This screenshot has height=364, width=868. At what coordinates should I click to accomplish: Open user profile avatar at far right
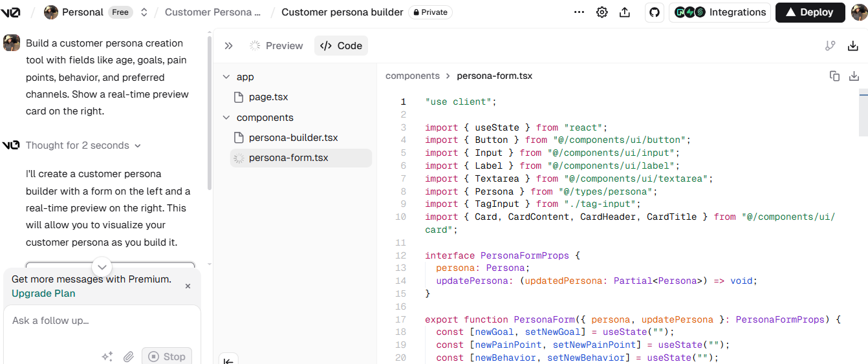click(858, 12)
